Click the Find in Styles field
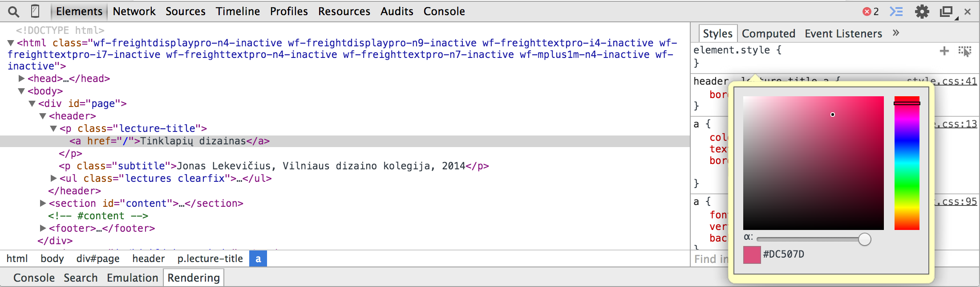Image resolution: width=980 pixels, height=287 pixels. [711, 259]
